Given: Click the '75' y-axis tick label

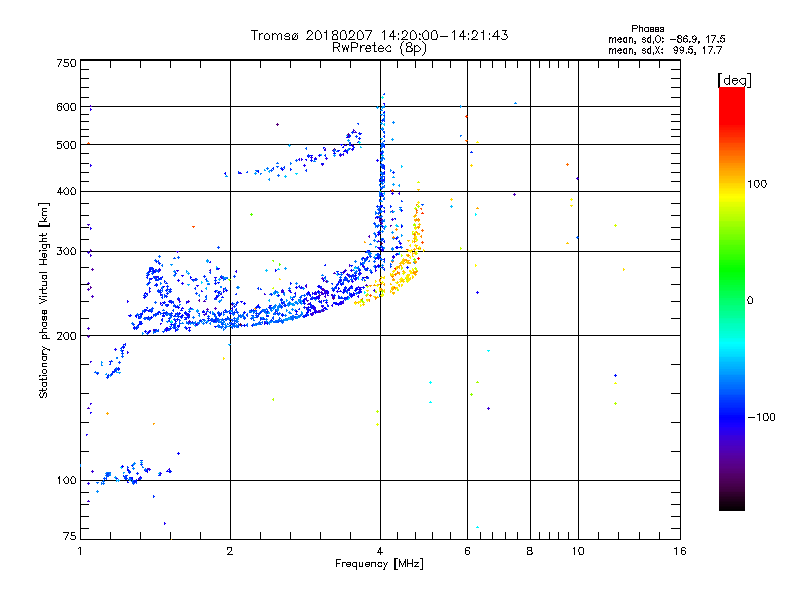Looking at the screenshot, I should (x=70, y=536).
